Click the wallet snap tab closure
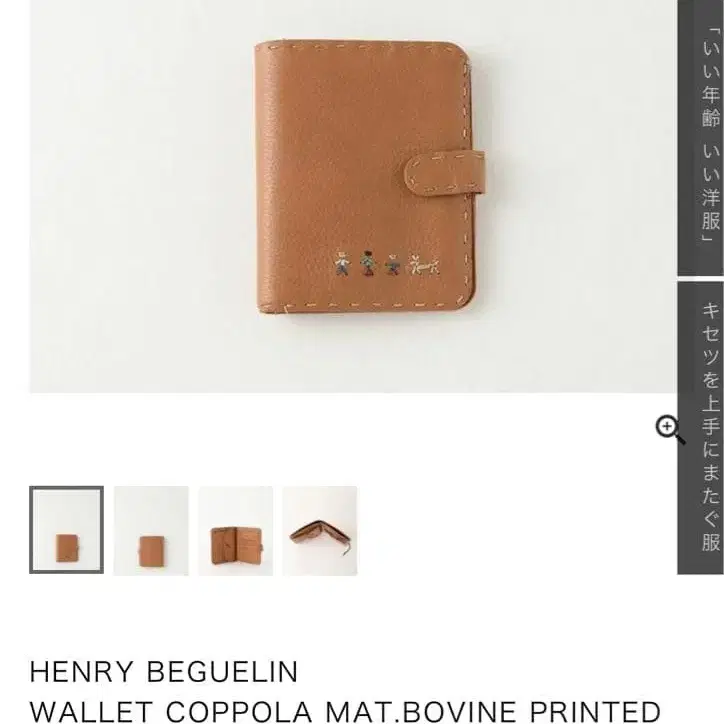The height and width of the screenshot is (724, 724). tap(445, 173)
